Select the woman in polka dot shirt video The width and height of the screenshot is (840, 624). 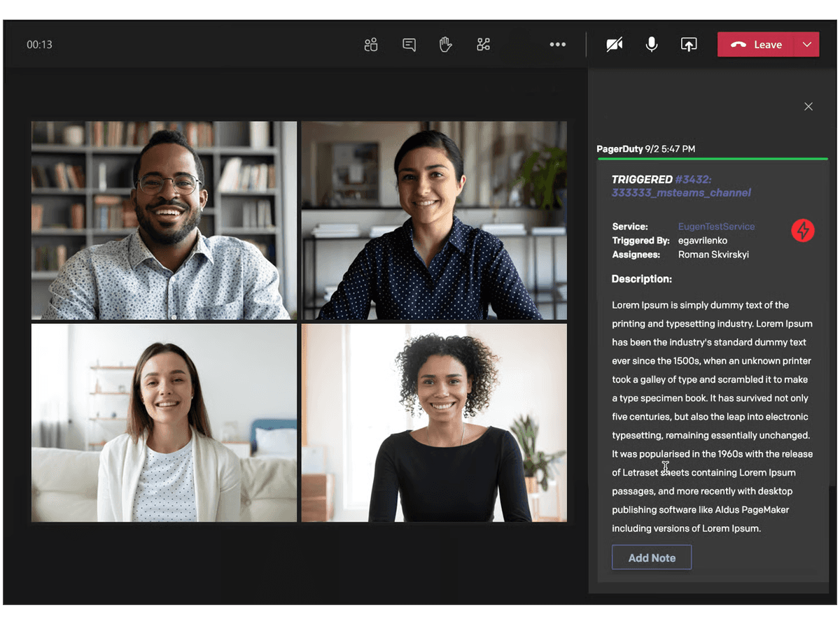pos(434,220)
